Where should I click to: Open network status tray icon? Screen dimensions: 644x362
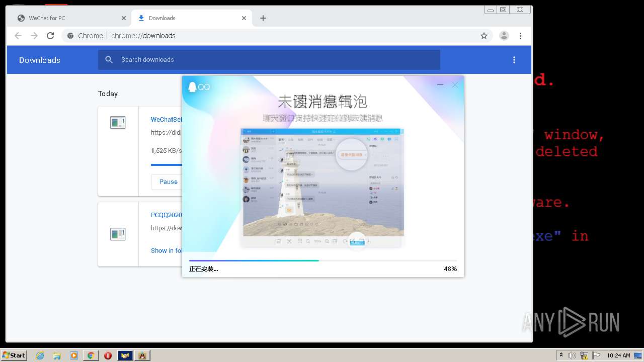[x=584, y=355]
